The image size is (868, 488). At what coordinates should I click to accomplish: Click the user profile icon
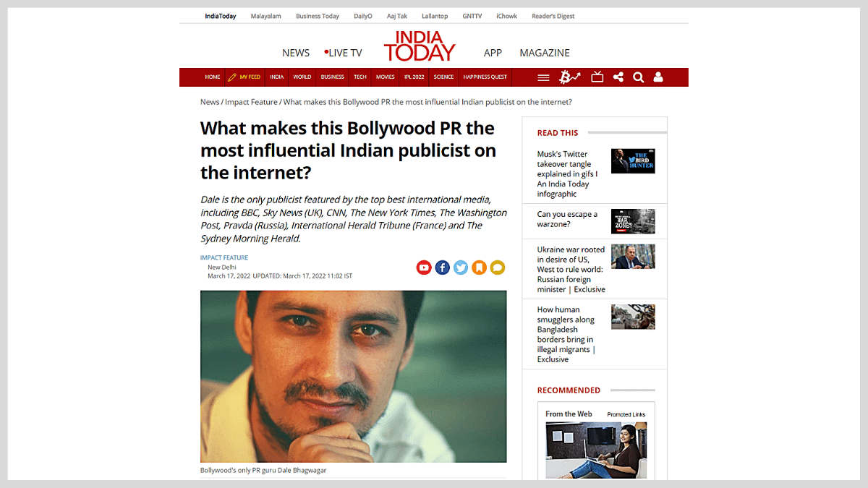pyautogui.click(x=658, y=77)
